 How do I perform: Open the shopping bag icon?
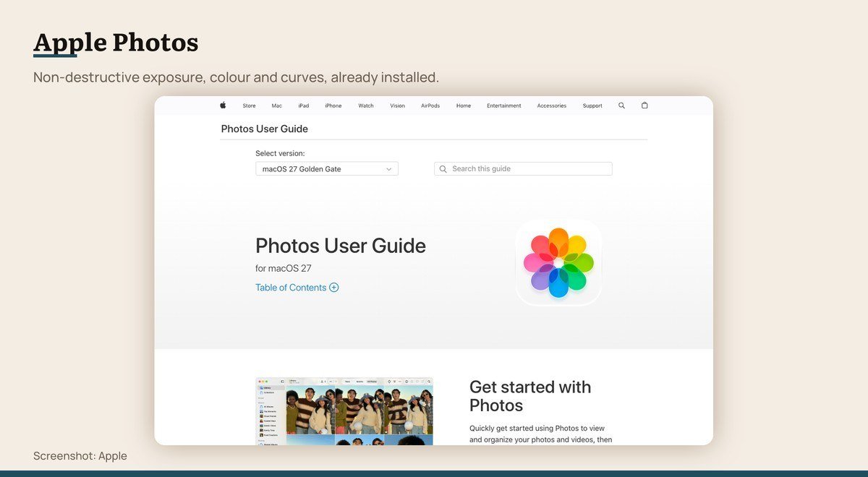644,106
